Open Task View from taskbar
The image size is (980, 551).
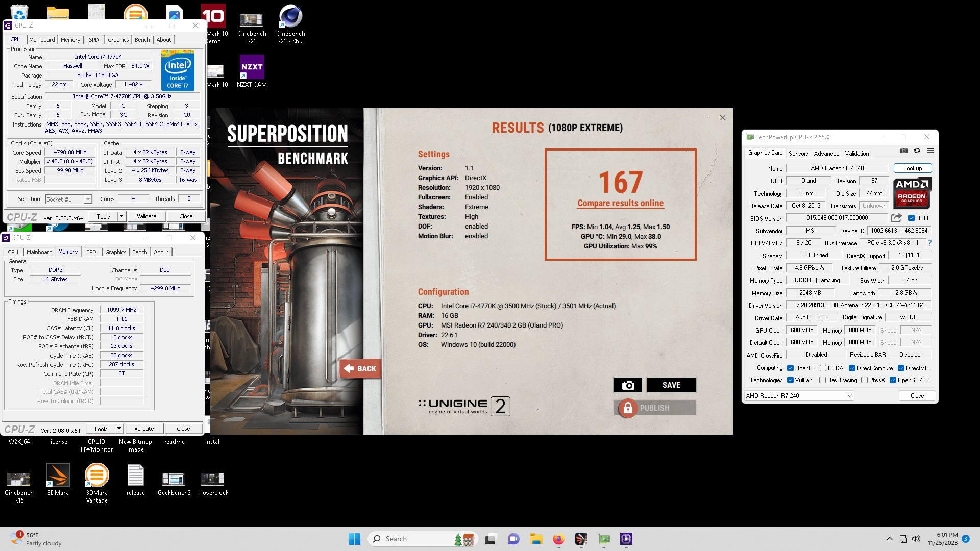(491, 539)
